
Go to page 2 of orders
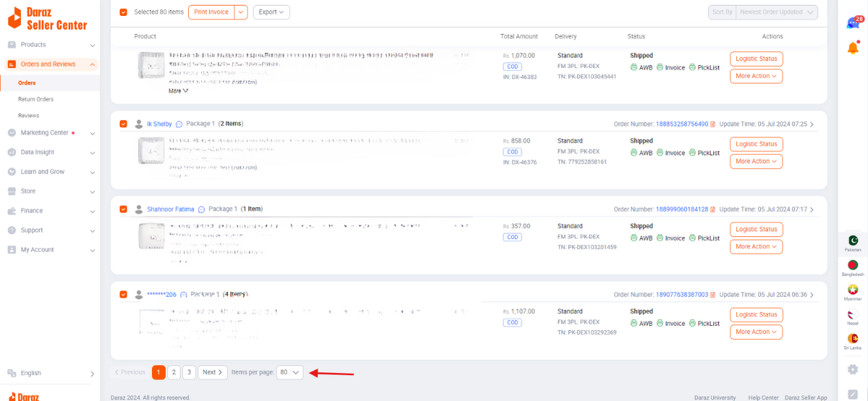[x=174, y=372]
